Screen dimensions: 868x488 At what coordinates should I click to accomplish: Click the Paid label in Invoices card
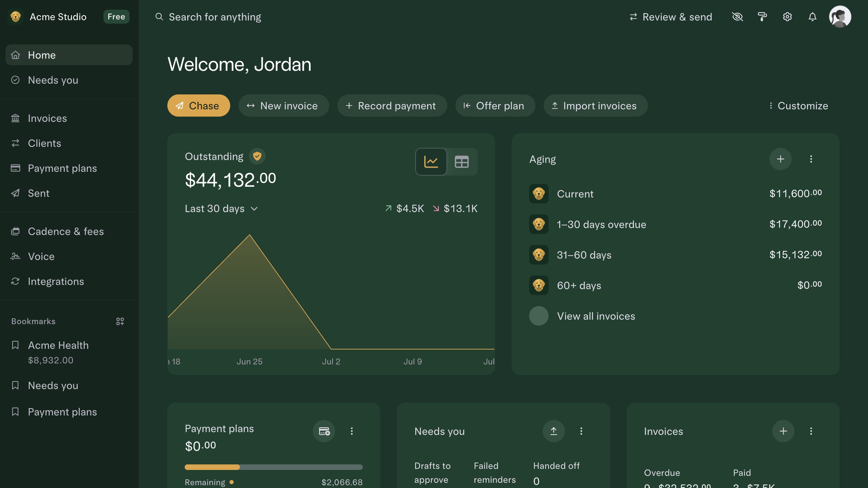tap(742, 473)
